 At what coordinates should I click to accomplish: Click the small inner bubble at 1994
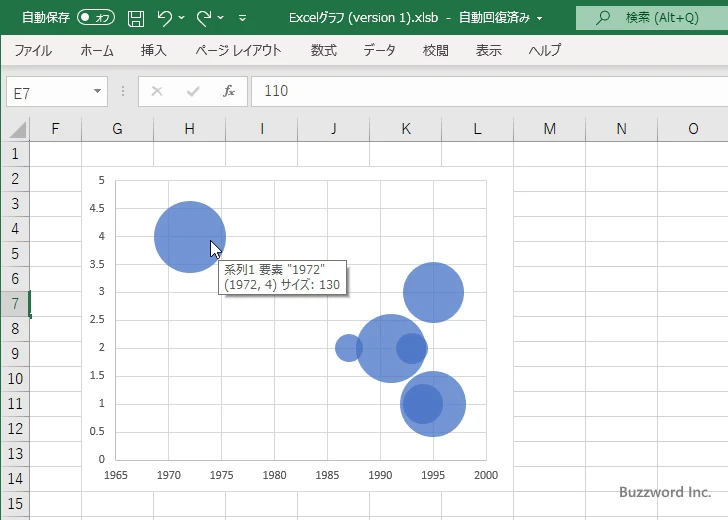[422, 404]
